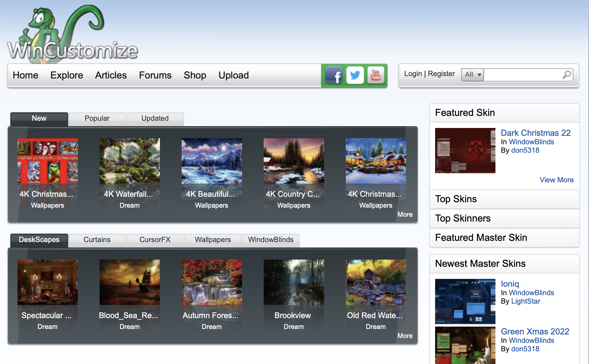The height and width of the screenshot is (364, 589).
Task: Click the 4K Waterfall... title text
Action: (129, 194)
